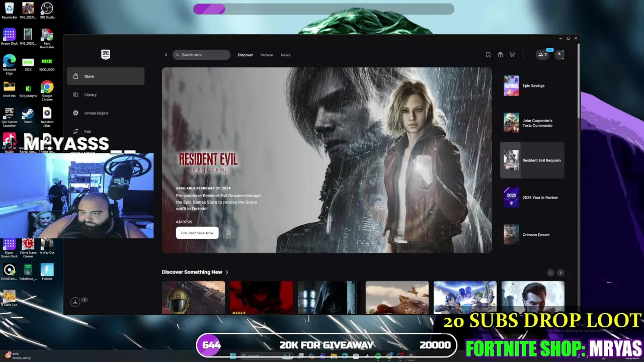Open the anime characters game thumbnail
This screenshot has width=644, height=362.
(465, 298)
